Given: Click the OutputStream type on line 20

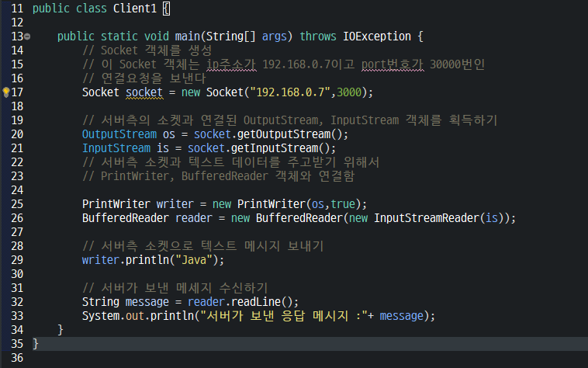Looking at the screenshot, I should pos(119,134).
